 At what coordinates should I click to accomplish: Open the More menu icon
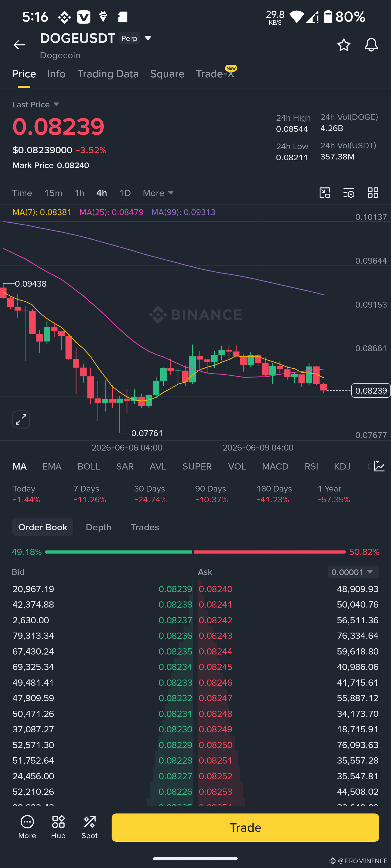[x=27, y=827]
